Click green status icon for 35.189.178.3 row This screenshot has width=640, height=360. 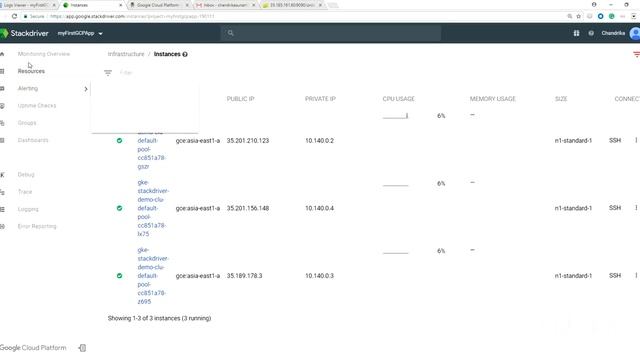[x=119, y=276]
